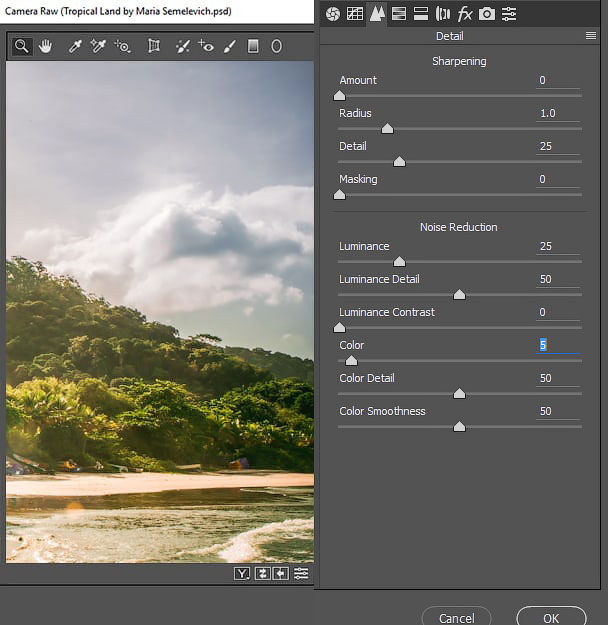Click the Noise Reduction section heading
The width and height of the screenshot is (608, 625).
pos(458,227)
